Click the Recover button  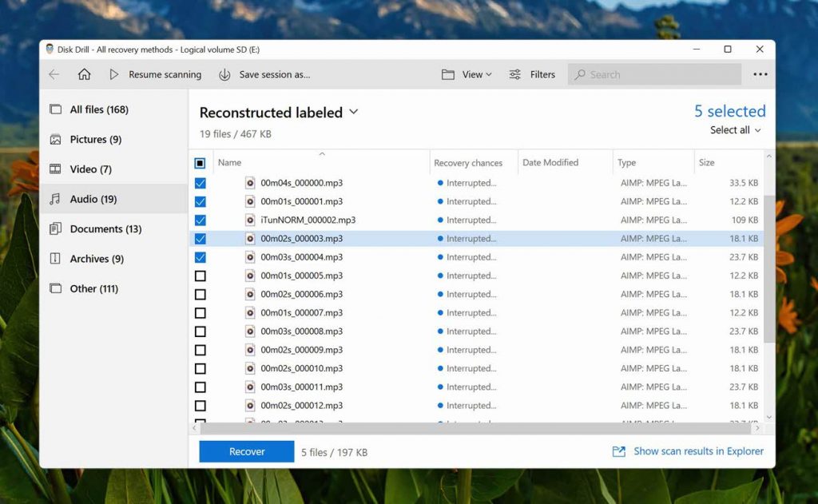(x=245, y=450)
